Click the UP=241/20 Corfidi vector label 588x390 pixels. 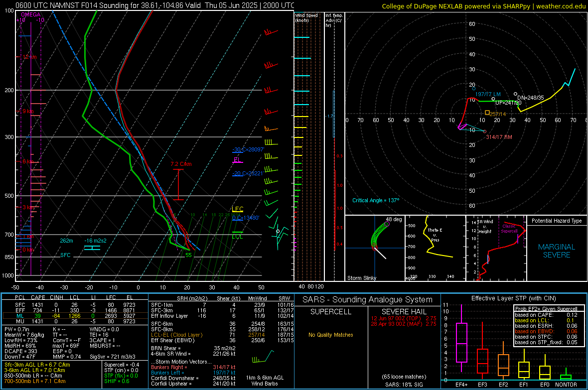tap(508, 103)
